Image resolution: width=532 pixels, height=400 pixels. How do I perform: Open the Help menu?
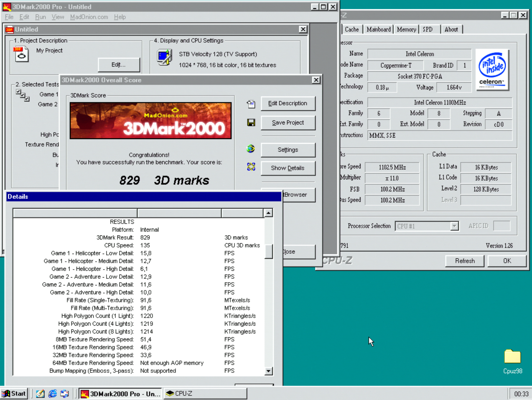120,17
